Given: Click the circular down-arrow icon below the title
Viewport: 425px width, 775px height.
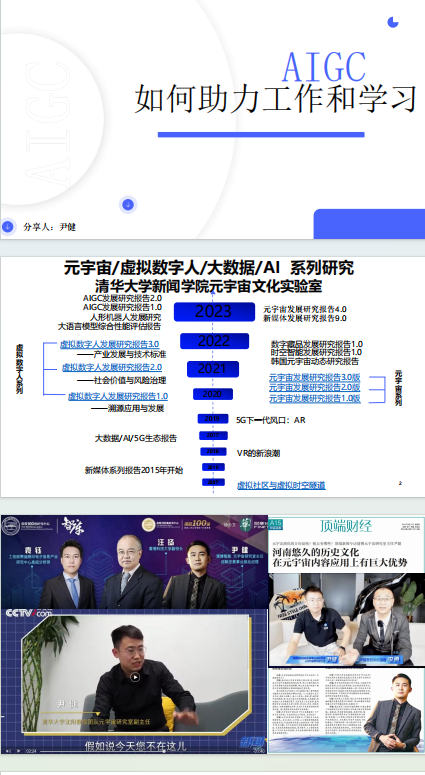Looking at the screenshot, I should tap(128, 204).
